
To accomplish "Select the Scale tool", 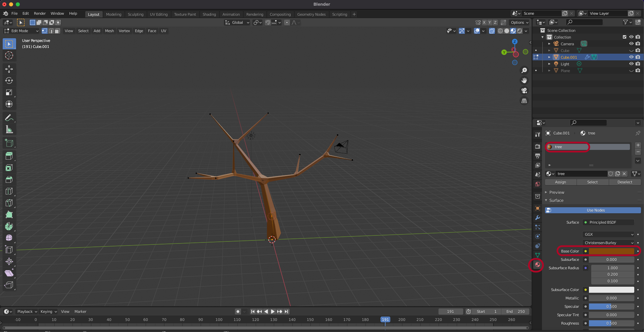I will pyautogui.click(x=9, y=93).
